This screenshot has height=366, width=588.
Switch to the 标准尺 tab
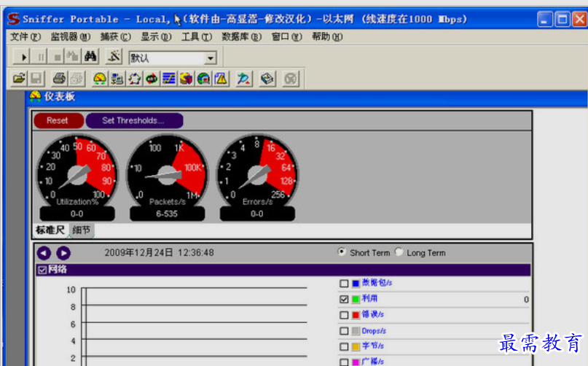pos(50,230)
